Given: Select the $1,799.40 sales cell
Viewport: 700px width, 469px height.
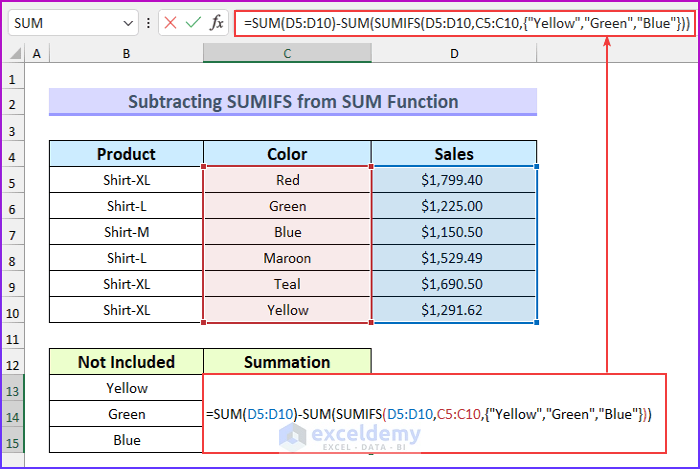Looking at the screenshot, I should tap(453, 181).
